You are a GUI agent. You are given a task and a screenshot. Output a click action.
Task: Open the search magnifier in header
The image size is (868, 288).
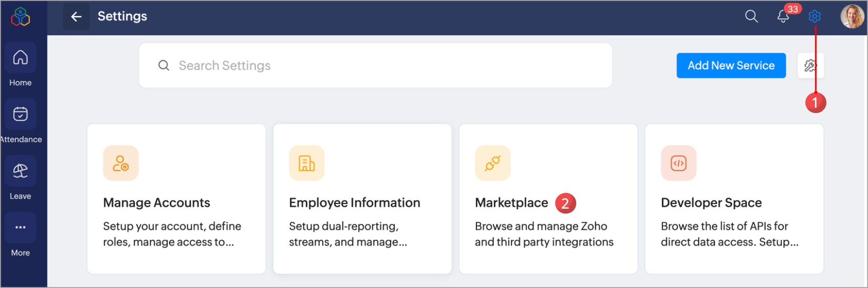coord(751,16)
